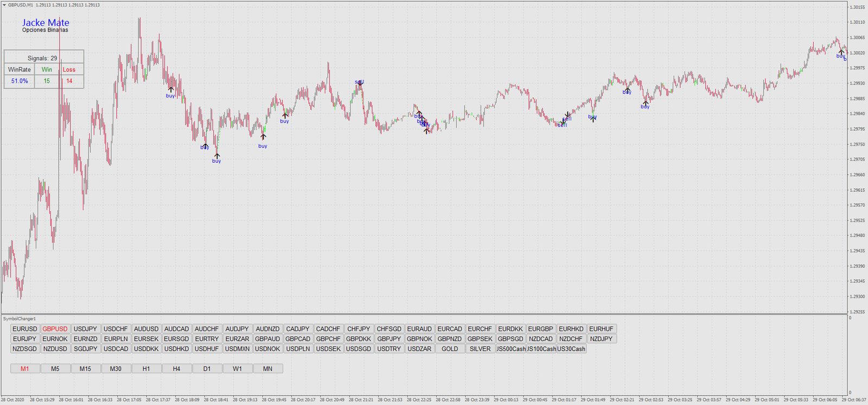Screen dimensions: 868x405
Task: Switch chart timeframe to M5
Action: click(55, 369)
